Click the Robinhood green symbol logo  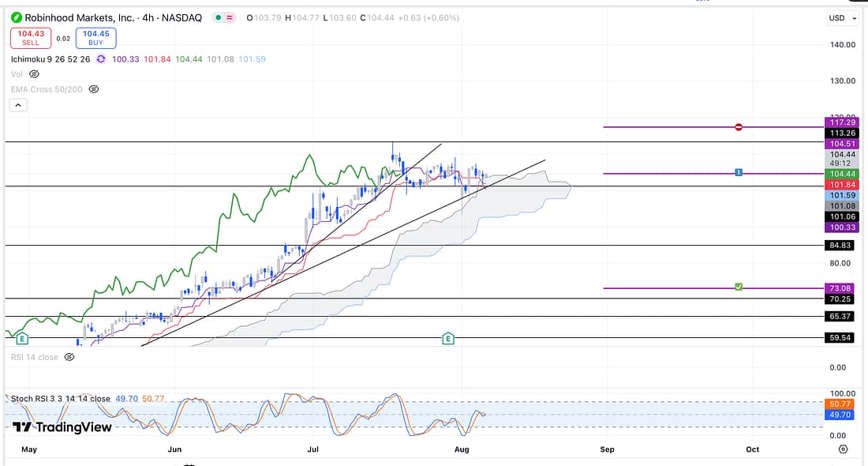click(17, 17)
